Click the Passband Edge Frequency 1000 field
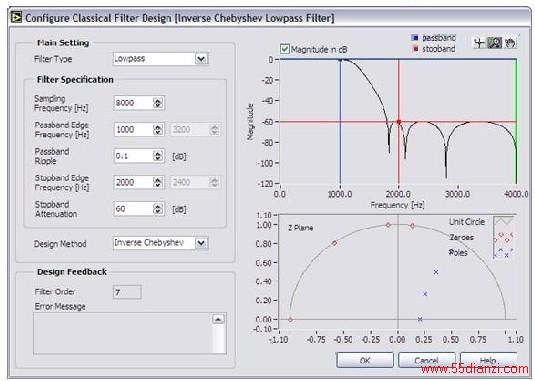Image resolution: width=535 pixels, height=381 pixels. 134,129
